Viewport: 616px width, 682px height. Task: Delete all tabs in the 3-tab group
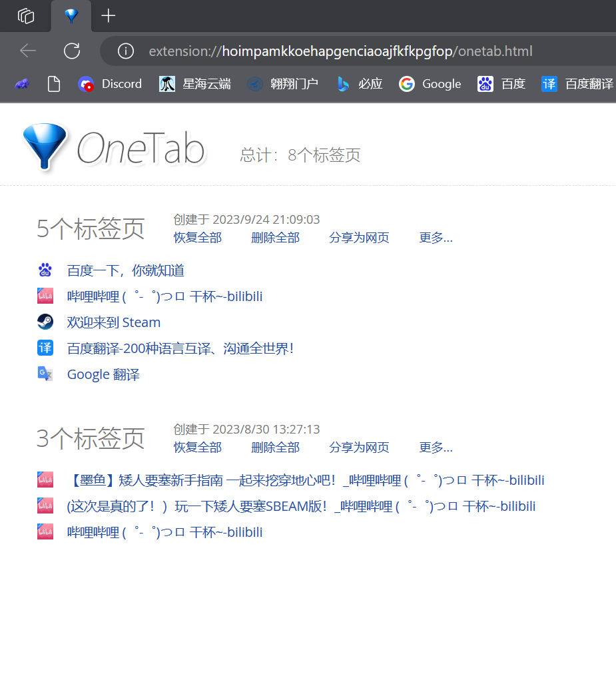point(275,448)
